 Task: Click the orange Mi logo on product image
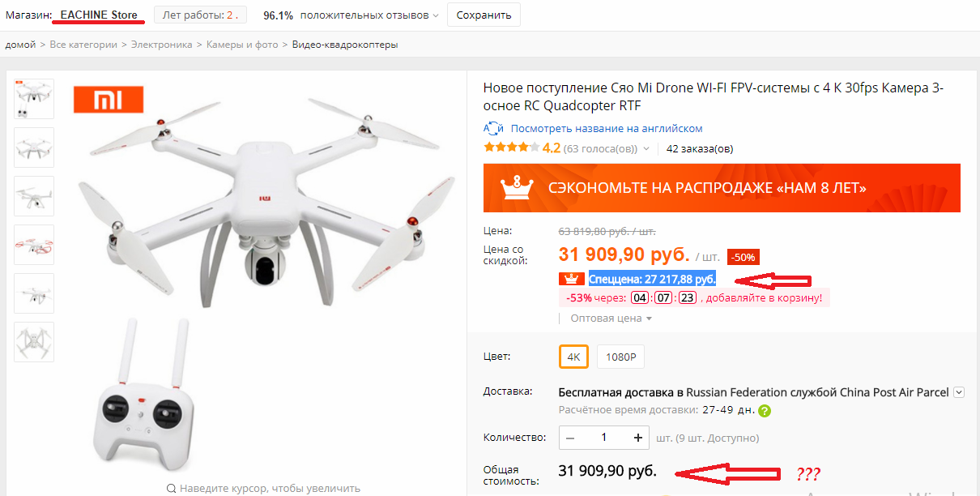click(x=109, y=100)
